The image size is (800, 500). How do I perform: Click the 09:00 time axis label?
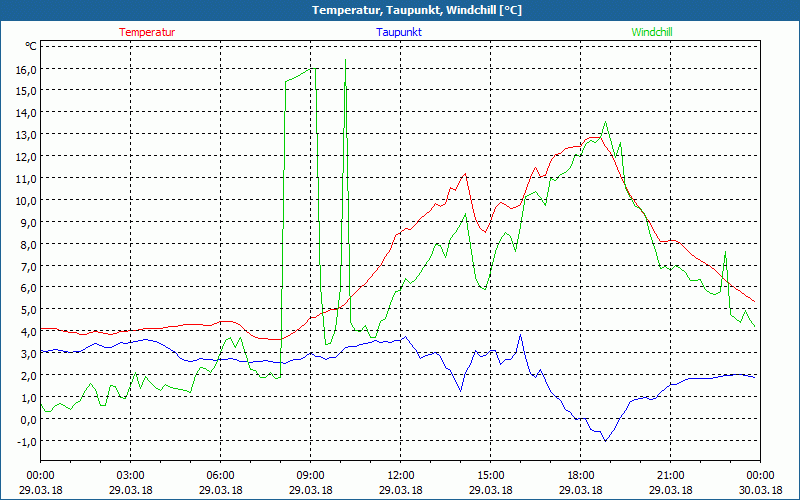(310, 476)
